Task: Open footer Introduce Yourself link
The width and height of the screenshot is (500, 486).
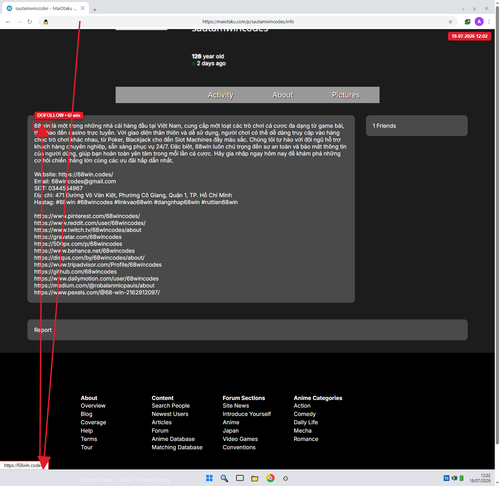Action: pos(247,414)
